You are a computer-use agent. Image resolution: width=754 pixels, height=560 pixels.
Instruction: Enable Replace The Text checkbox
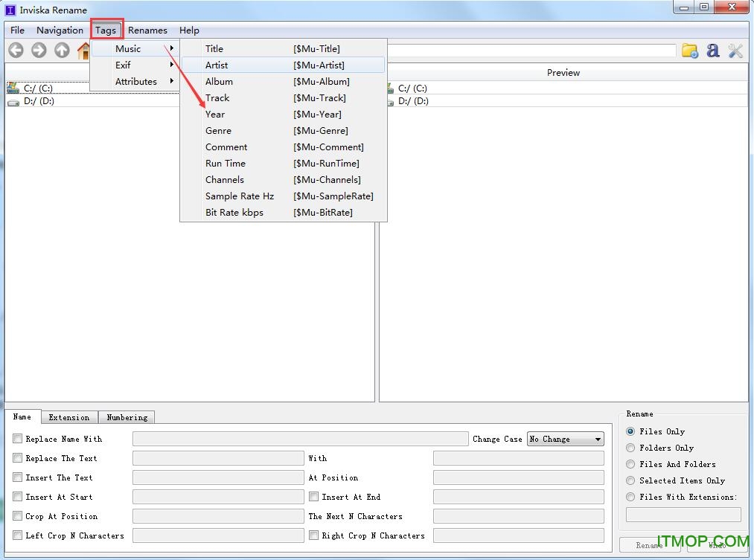tap(18, 457)
